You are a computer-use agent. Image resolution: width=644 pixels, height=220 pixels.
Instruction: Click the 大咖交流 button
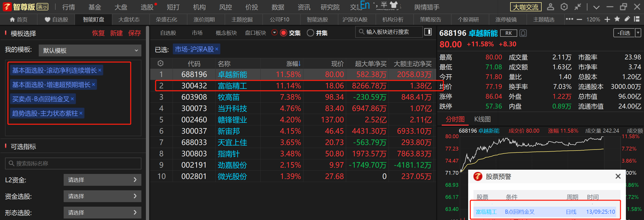tap(526, 7)
